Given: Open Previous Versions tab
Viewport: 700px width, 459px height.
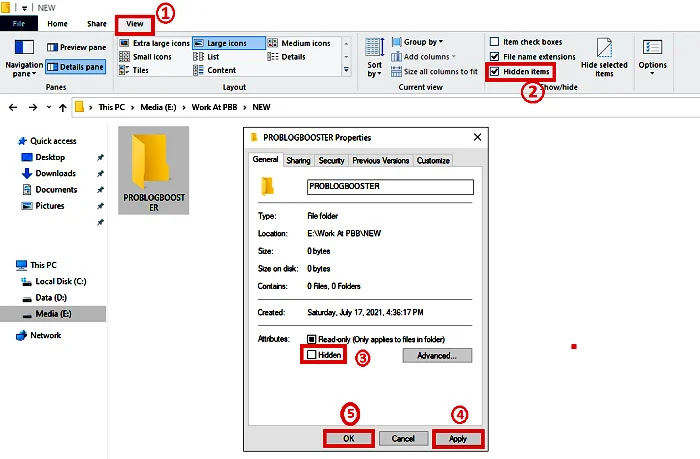Looking at the screenshot, I should [x=380, y=161].
